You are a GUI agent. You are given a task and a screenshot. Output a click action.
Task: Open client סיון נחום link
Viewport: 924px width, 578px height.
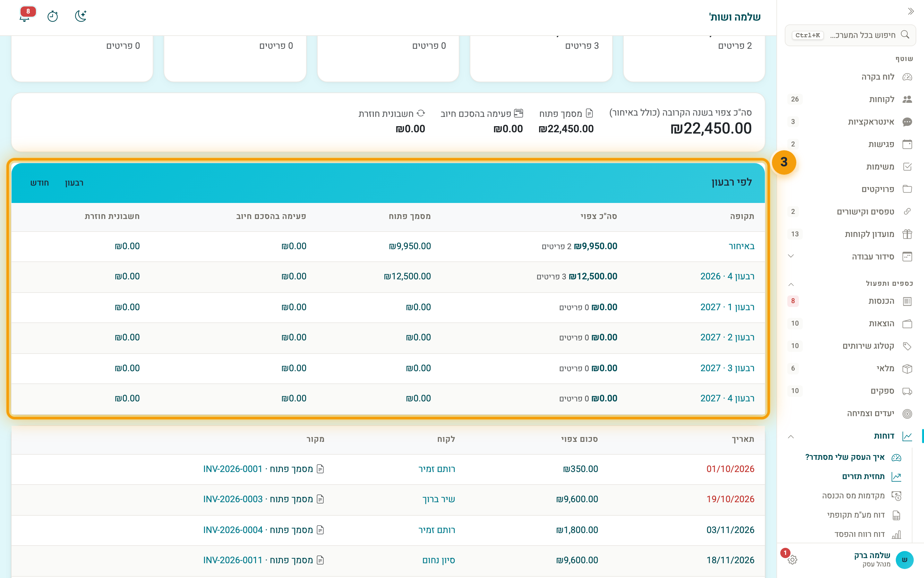[438, 560]
